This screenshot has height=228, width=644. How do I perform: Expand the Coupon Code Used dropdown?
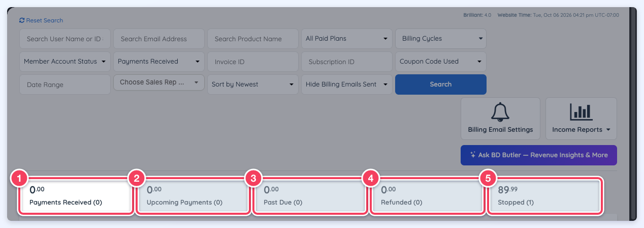(x=441, y=62)
